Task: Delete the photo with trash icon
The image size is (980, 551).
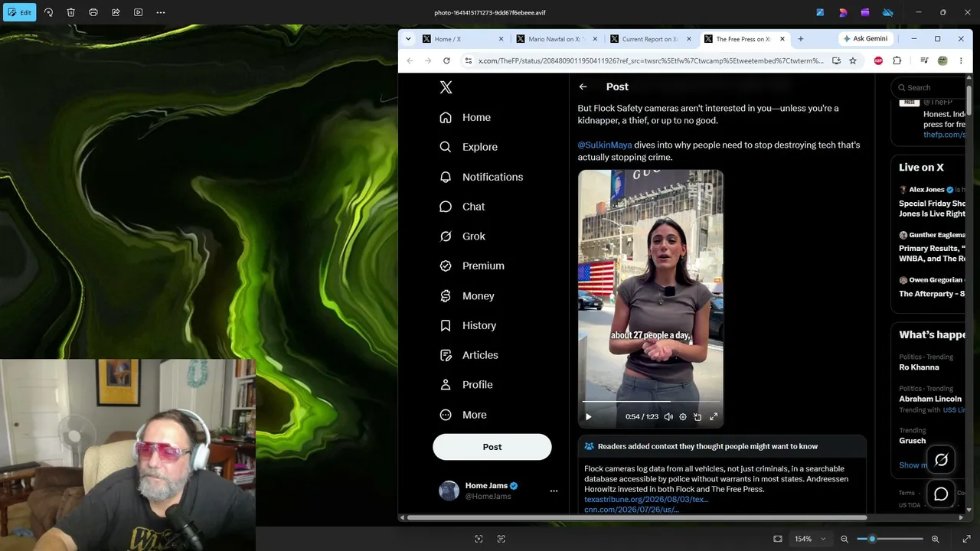Action: click(x=70, y=12)
